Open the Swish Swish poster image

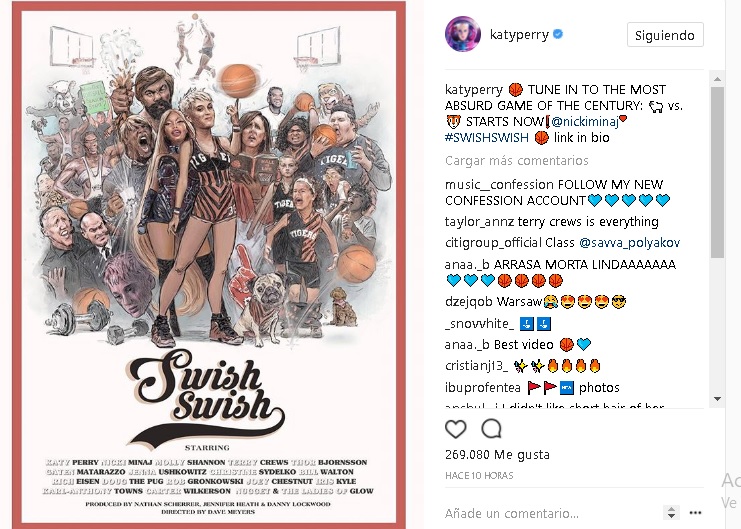[x=209, y=265]
